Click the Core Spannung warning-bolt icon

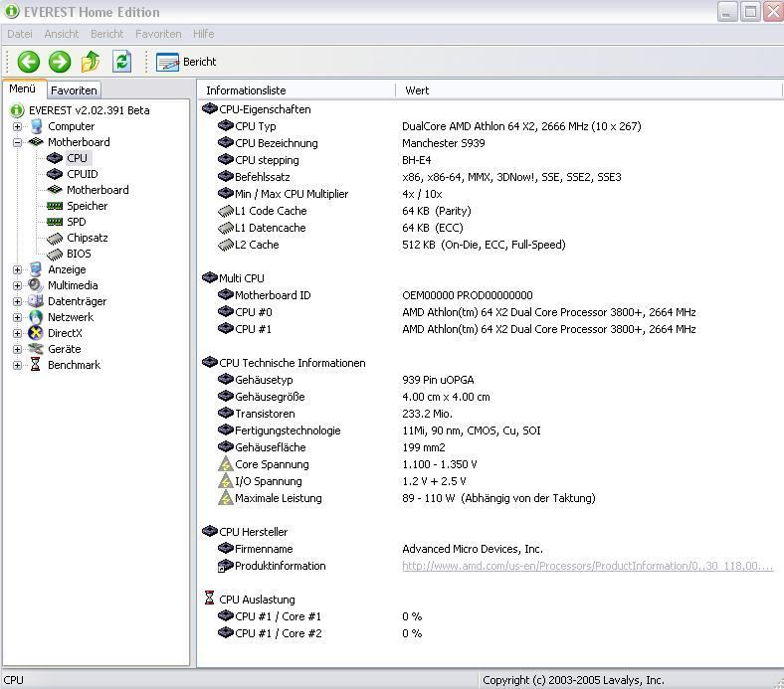226,464
